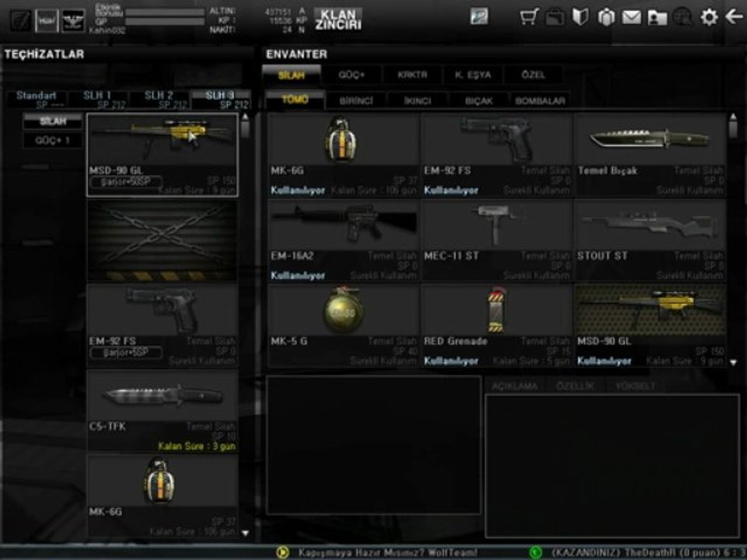
Task: Select MK-5 G grenade in inventory
Action: coord(343,326)
